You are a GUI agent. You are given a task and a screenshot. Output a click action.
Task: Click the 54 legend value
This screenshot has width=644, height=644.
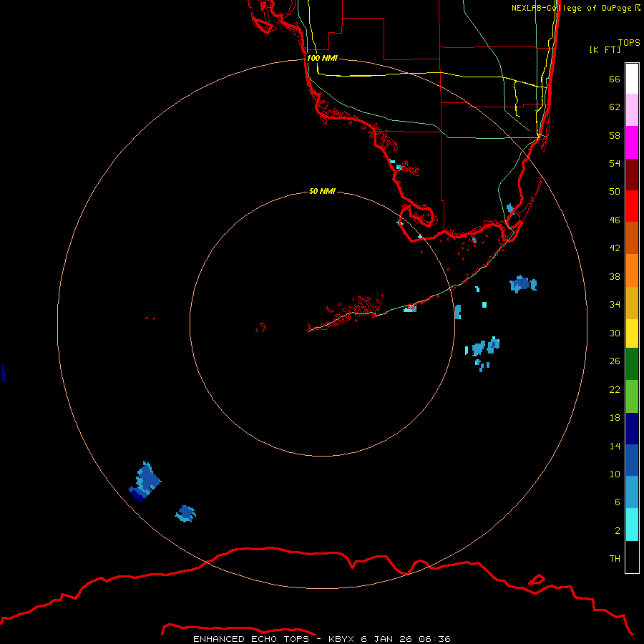tap(615, 163)
